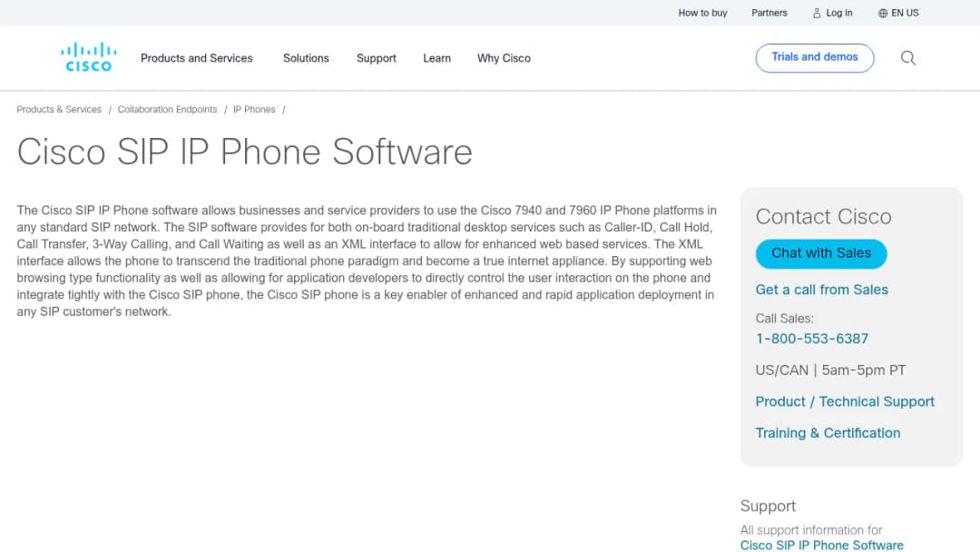Image resolution: width=980 pixels, height=552 pixels.
Task: Open the How to buy link
Action: [702, 13]
